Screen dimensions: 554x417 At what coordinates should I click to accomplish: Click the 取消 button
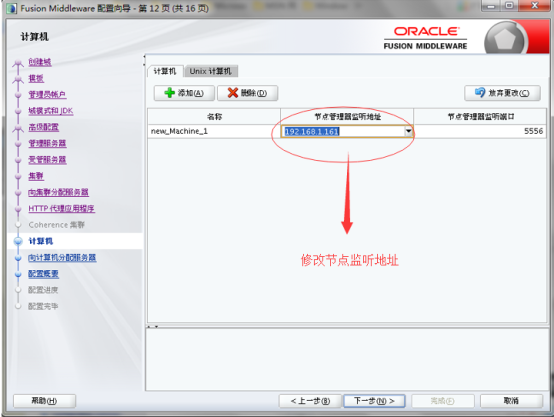point(511,401)
